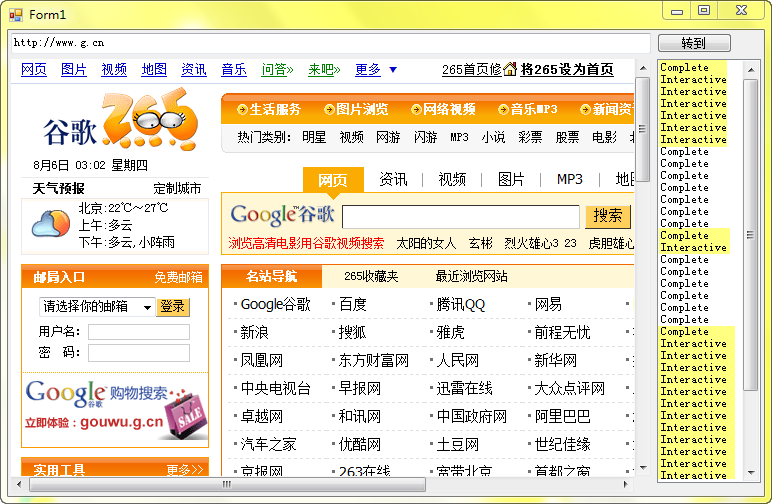Screen dimensions: 772x504
Task: Select the 网络视频 orange menu item
Action: [x=443, y=109]
